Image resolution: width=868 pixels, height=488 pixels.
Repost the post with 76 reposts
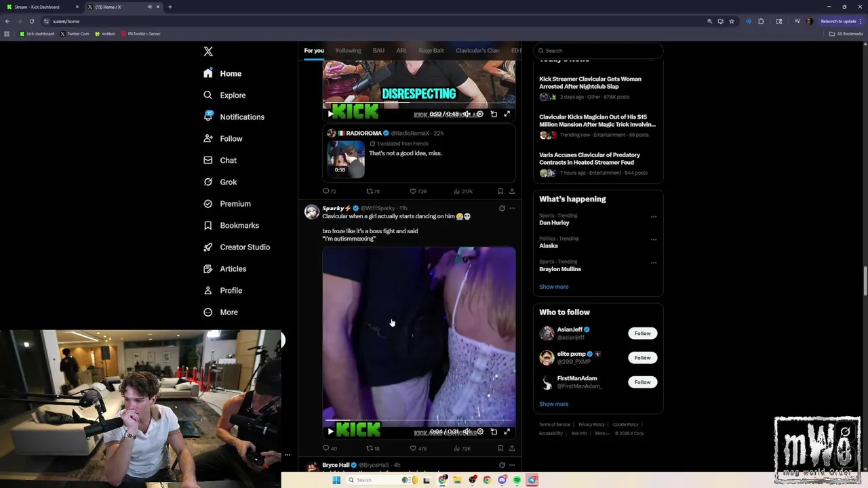point(373,191)
